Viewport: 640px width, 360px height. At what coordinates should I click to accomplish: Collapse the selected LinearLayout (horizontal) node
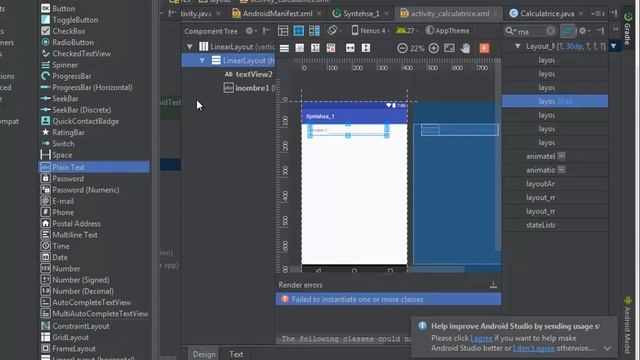point(202,60)
